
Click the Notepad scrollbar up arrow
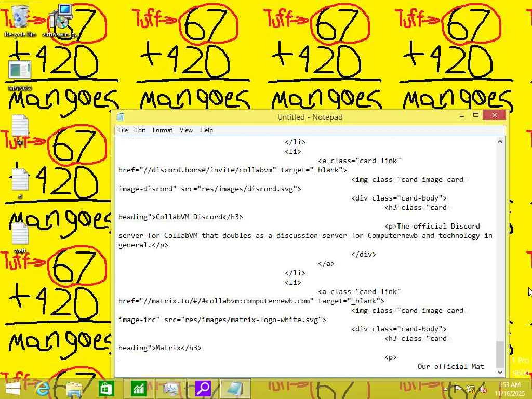(x=500, y=141)
